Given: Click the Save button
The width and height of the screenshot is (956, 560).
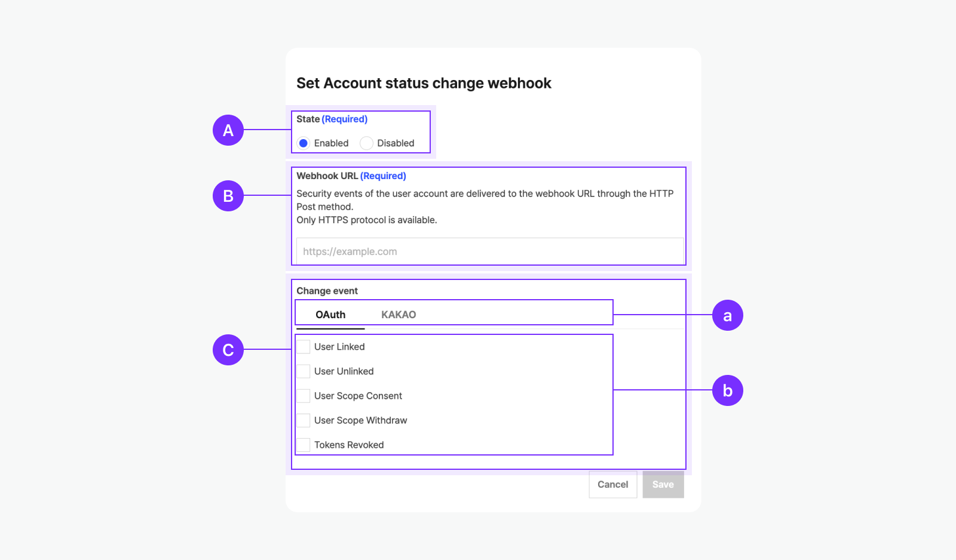Looking at the screenshot, I should [663, 484].
